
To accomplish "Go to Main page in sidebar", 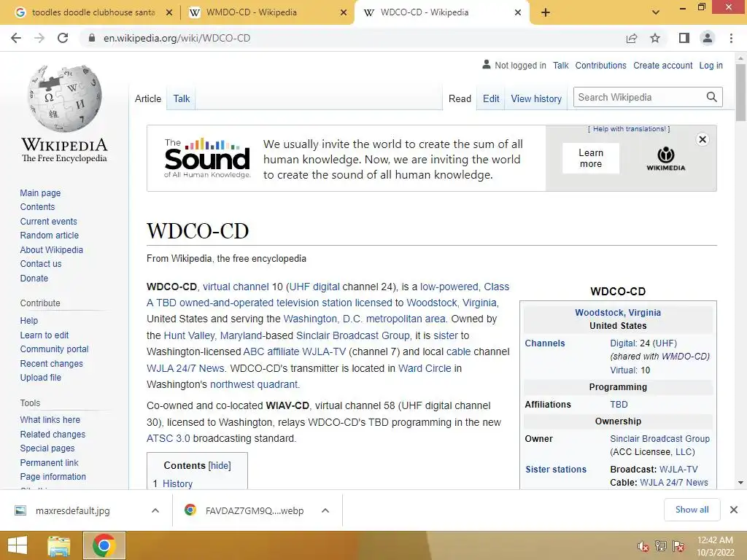I will (x=40, y=192).
